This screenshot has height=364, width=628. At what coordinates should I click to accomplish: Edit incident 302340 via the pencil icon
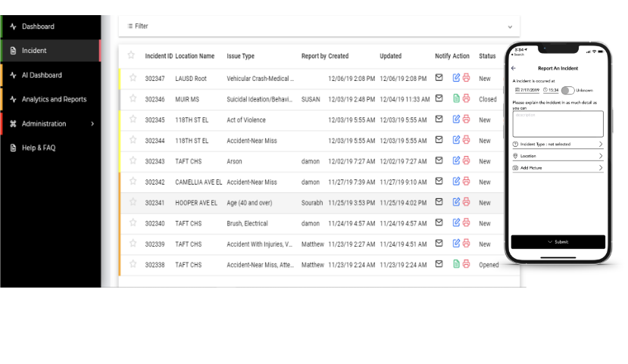[x=456, y=223]
